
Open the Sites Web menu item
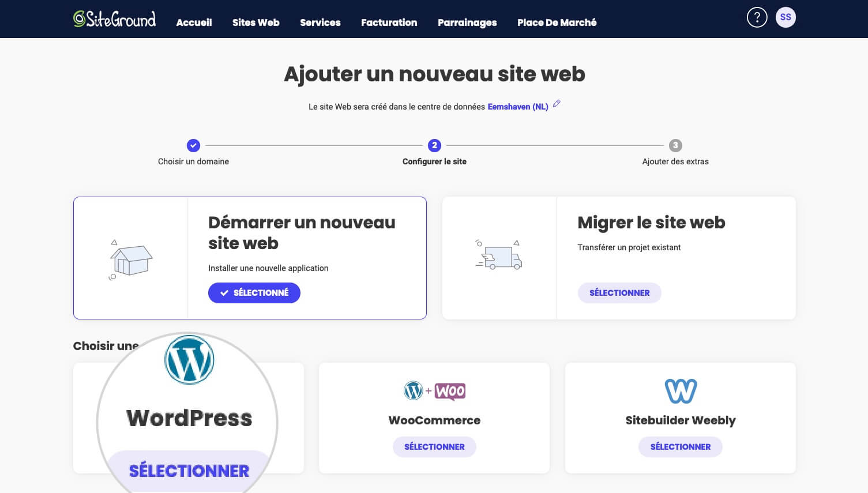[255, 22]
